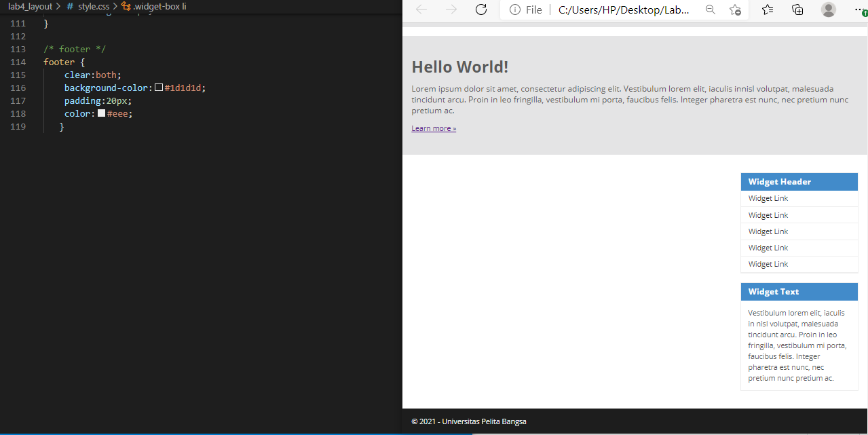Viewport: 868px width, 435px height.
Task: Click the #1d1d1d color swatch on line 116
Action: [x=159, y=88]
